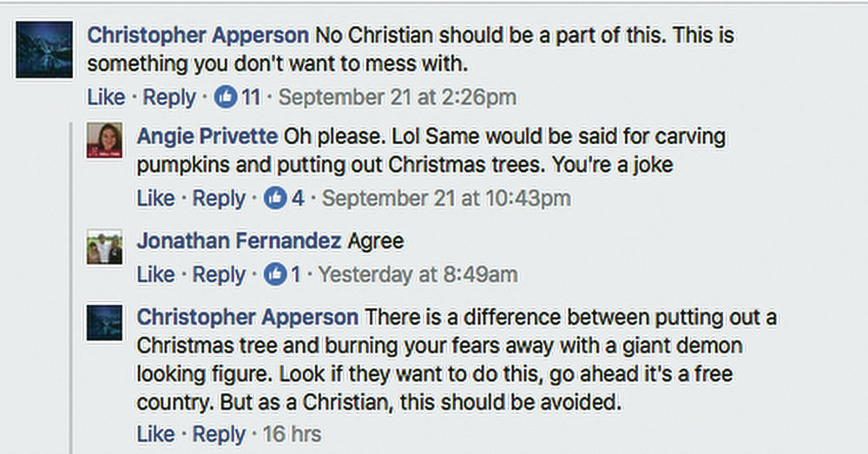Open avatar on Christopher Apperson's reply

[x=104, y=322]
